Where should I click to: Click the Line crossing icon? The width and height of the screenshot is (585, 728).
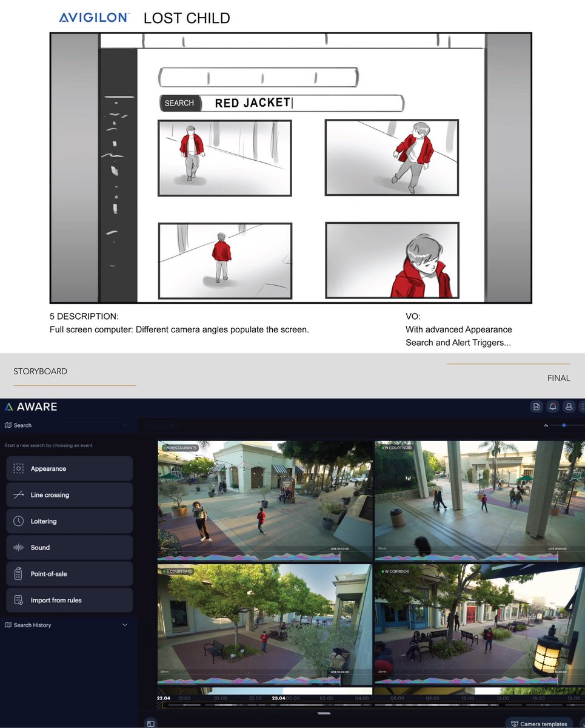tap(19, 495)
